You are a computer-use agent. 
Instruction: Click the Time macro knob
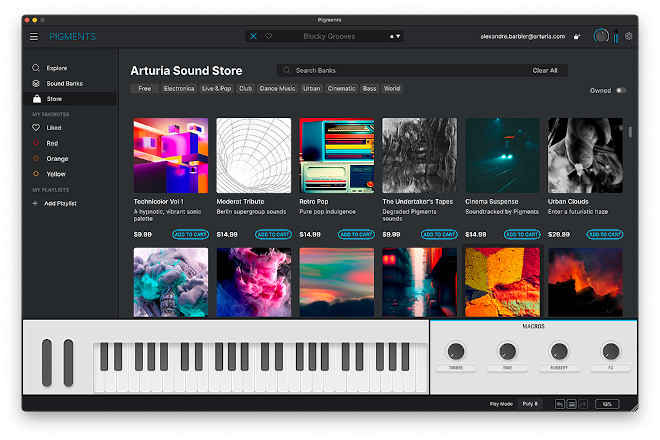tap(508, 351)
